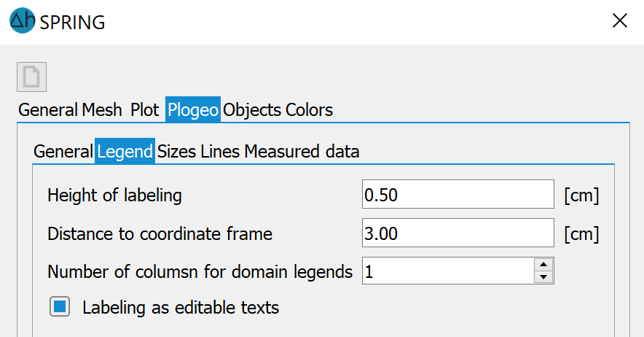Image resolution: width=644 pixels, height=337 pixels.
Task: Toggle Labeling as editable texts checkbox
Action: point(60,306)
